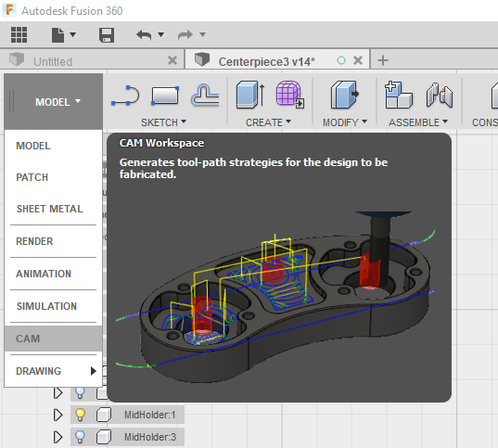Redo with the forward arrow icon
The height and width of the screenshot is (448, 498).
[185, 34]
